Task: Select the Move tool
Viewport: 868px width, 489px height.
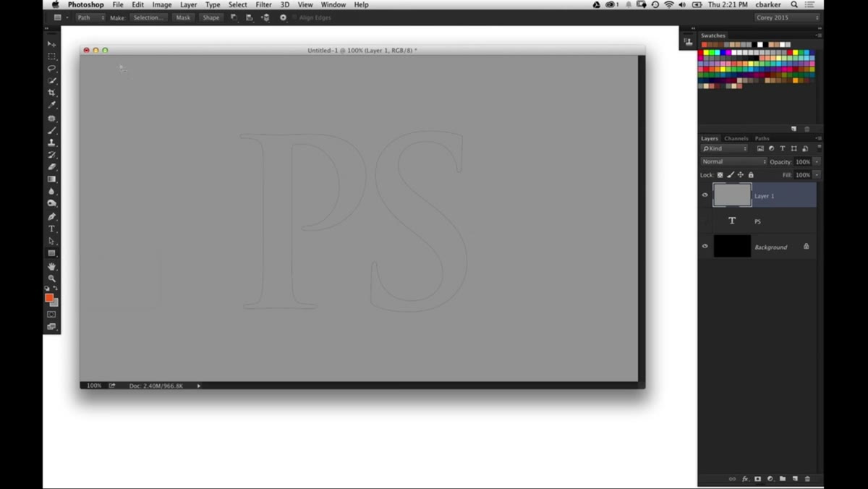Action: pyautogui.click(x=51, y=44)
